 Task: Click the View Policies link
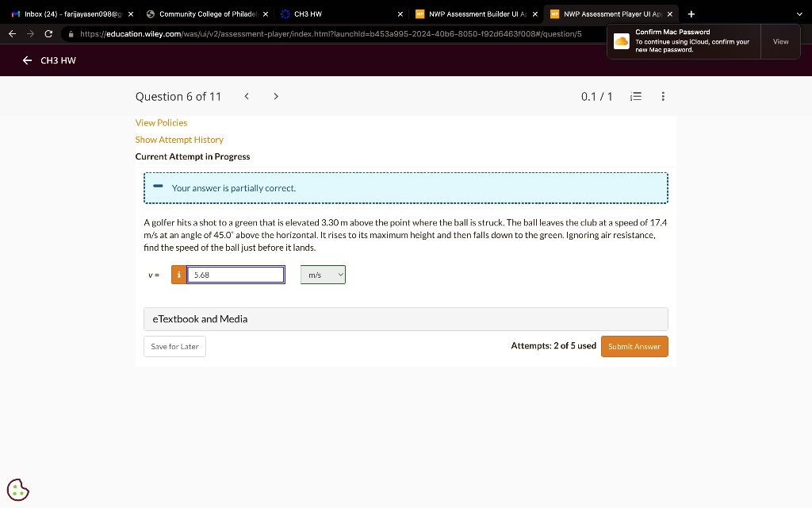point(161,122)
